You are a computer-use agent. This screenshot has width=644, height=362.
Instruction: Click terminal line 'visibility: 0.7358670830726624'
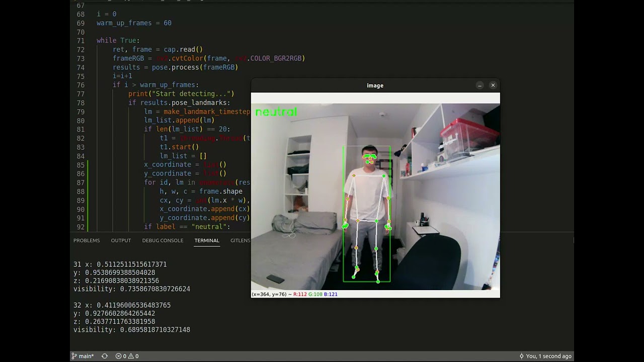click(x=132, y=289)
